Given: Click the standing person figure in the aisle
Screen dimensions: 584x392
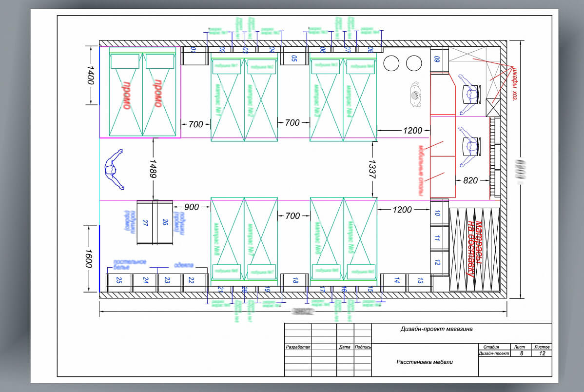Looking at the screenshot, I should [x=114, y=170].
